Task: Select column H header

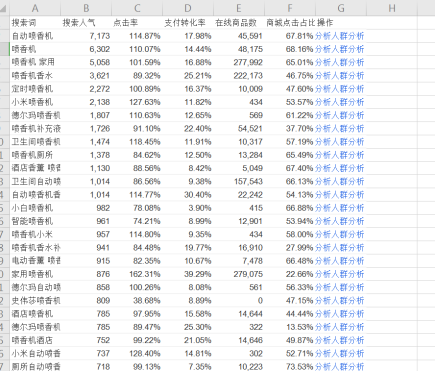Action: [392, 8]
